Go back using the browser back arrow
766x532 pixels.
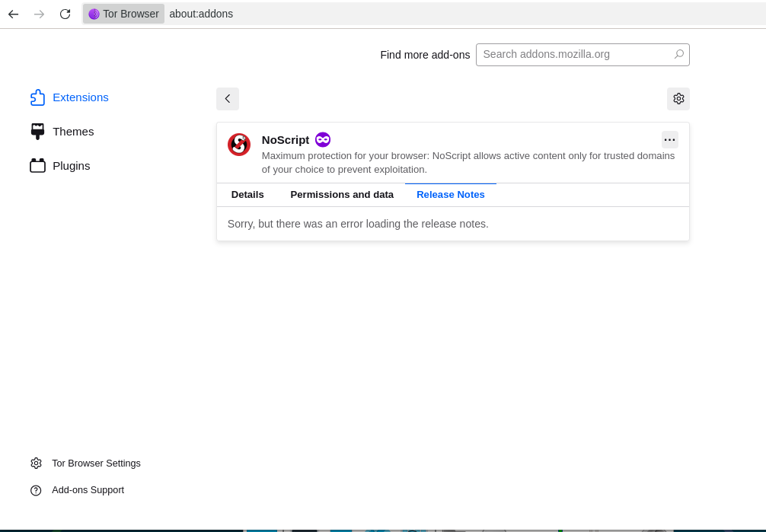[13, 14]
